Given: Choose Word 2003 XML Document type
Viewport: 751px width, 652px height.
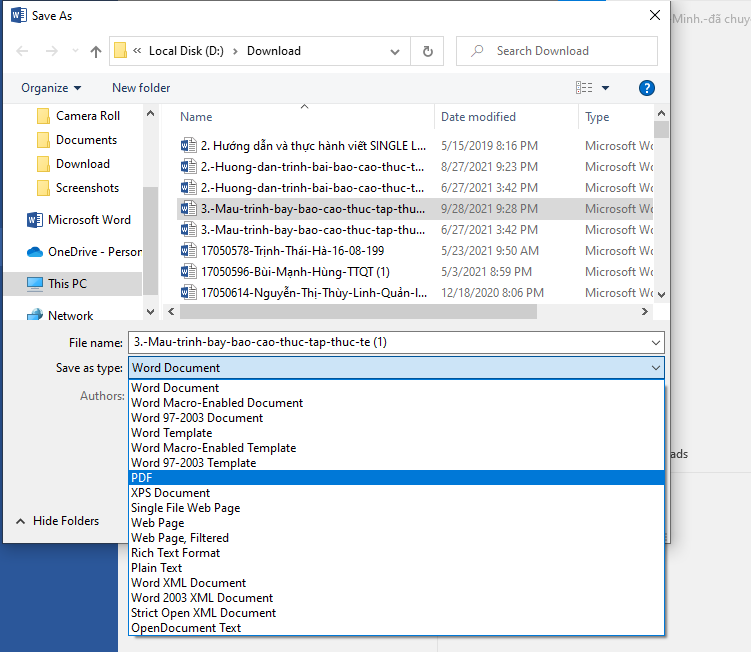Looking at the screenshot, I should point(397,598).
